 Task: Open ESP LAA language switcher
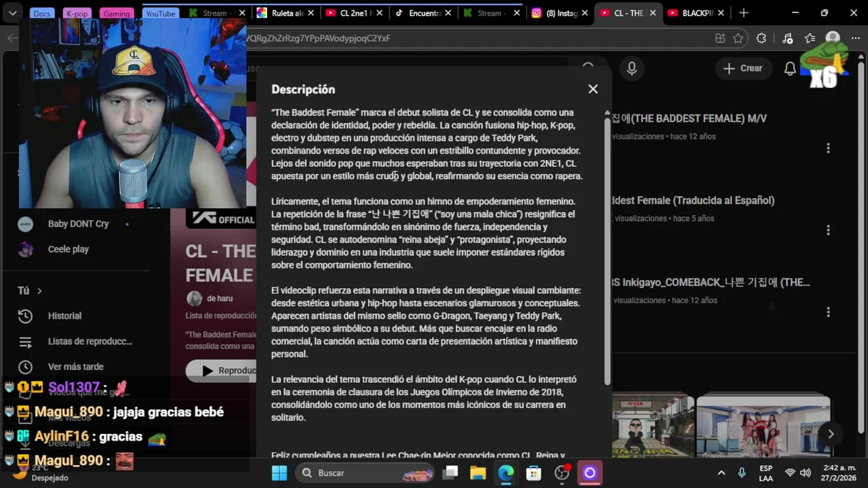(x=766, y=473)
